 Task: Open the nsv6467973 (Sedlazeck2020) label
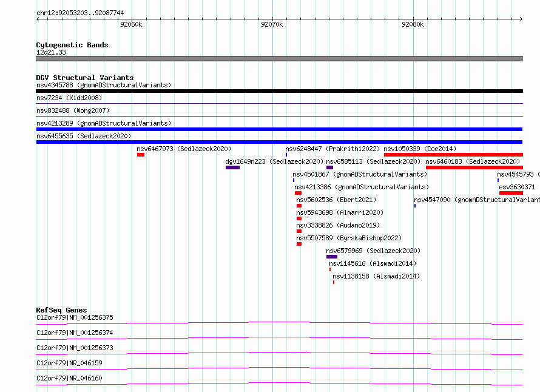point(184,149)
